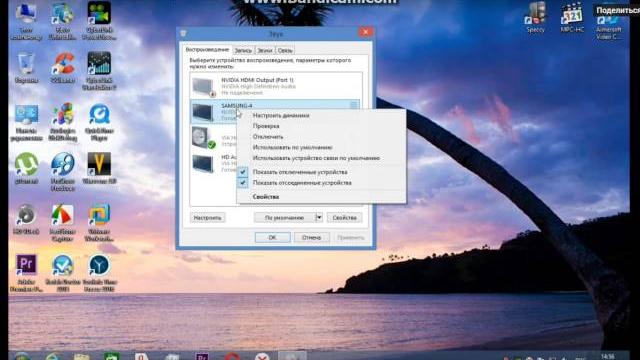Select the NVIDIA HDMI Output device icon

pos(203,87)
